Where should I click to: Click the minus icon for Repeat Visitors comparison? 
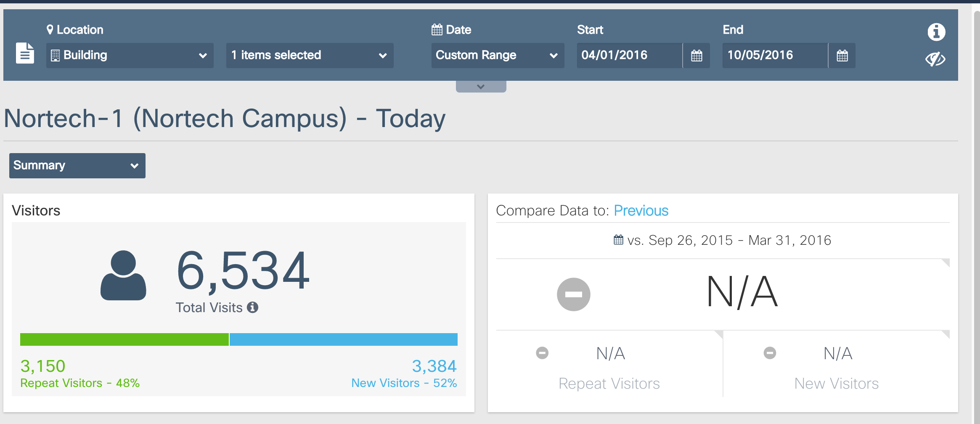pos(542,353)
